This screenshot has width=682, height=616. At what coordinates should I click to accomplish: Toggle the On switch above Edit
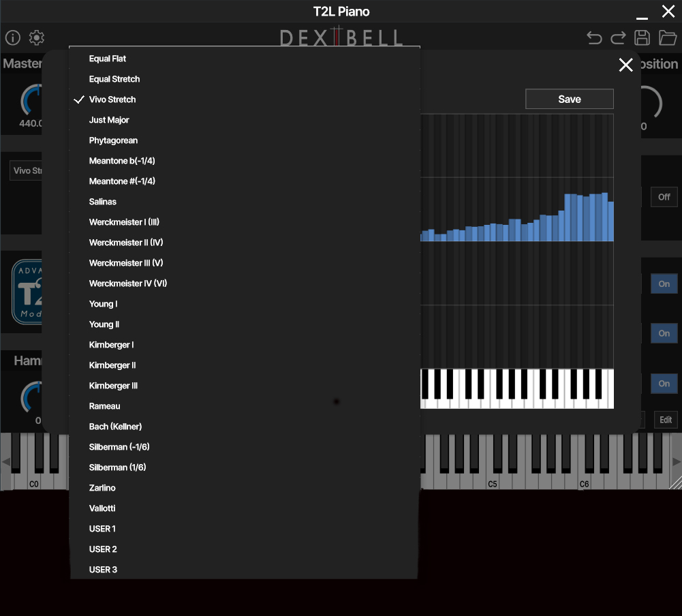(x=664, y=384)
